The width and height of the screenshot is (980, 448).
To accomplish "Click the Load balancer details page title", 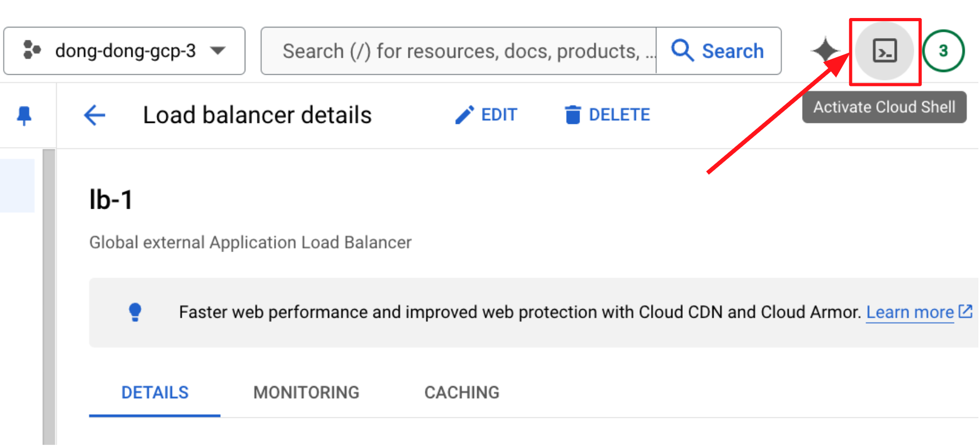I will coord(257,115).
